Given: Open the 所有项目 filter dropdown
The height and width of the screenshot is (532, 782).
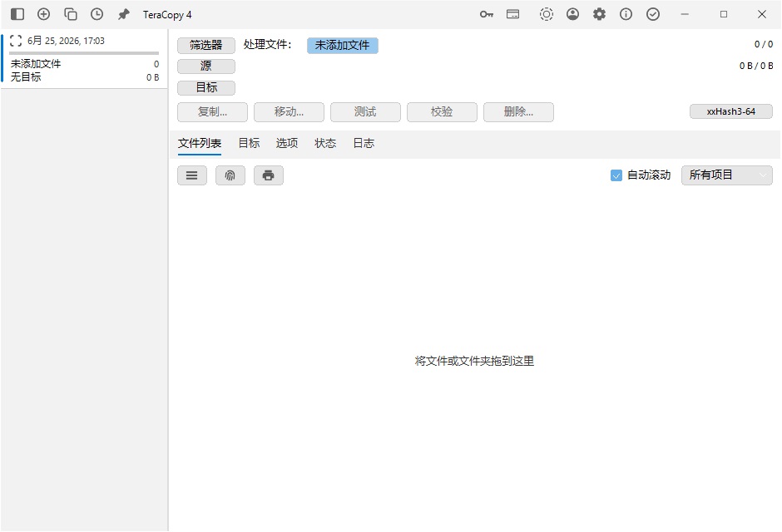Looking at the screenshot, I should tap(726, 175).
